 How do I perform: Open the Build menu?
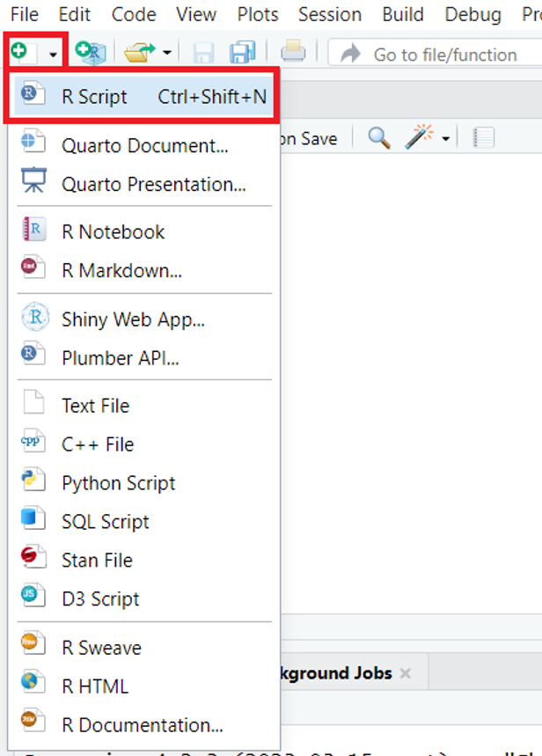(x=403, y=14)
